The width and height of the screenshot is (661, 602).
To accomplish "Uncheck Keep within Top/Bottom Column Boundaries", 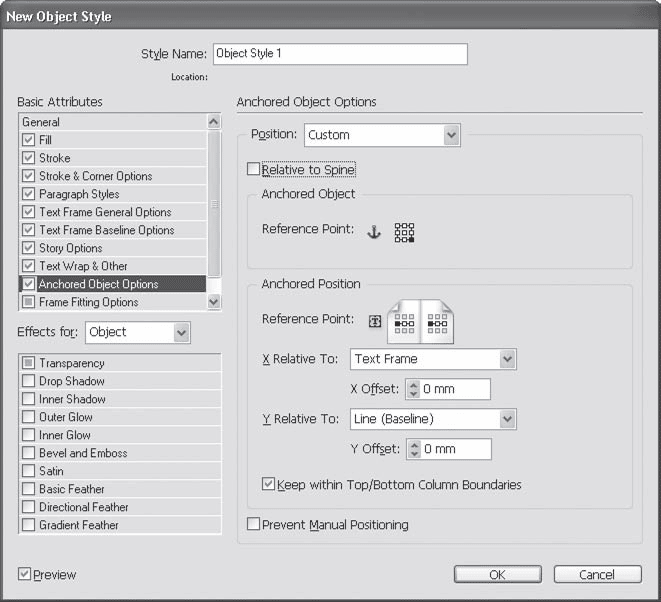I will click(268, 485).
